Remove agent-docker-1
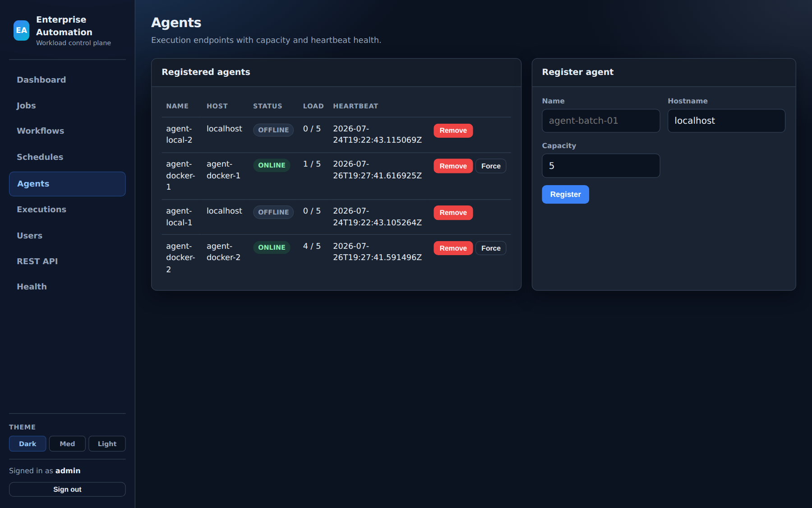812x508 pixels. (453, 166)
